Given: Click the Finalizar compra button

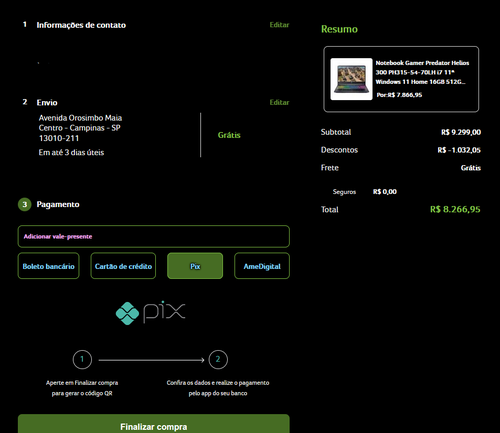Looking at the screenshot, I should 154,425.
